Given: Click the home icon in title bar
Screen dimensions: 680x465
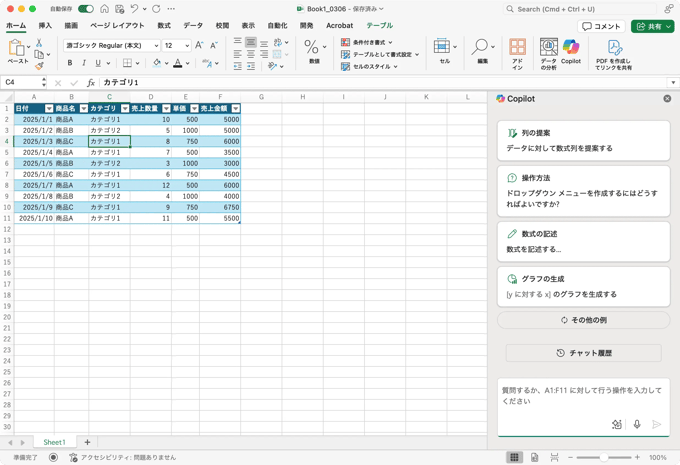Looking at the screenshot, I should pyautogui.click(x=105, y=9).
